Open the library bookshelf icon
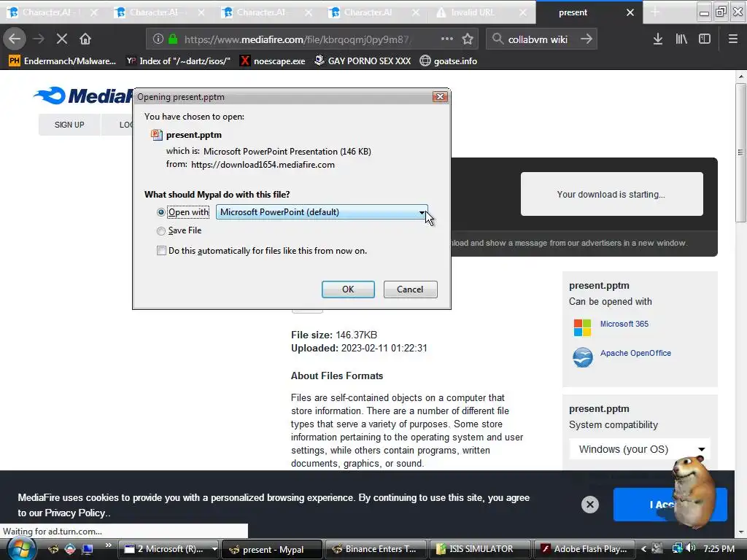The height and width of the screenshot is (560, 747). [x=681, y=39]
